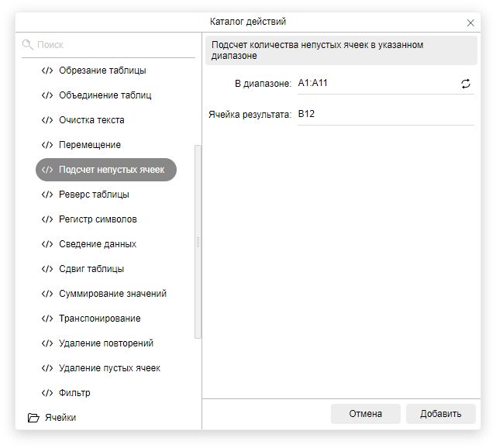The height and width of the screenshot is (448, 496).
Task: Pick the Удаление пустых ячеек item
Action: coord(109,368)
